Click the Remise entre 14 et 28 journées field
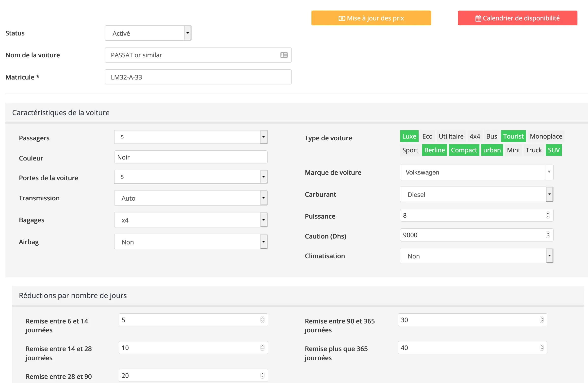Image resolution: width=588 pixels, height=383 pixels. point(193,348)
